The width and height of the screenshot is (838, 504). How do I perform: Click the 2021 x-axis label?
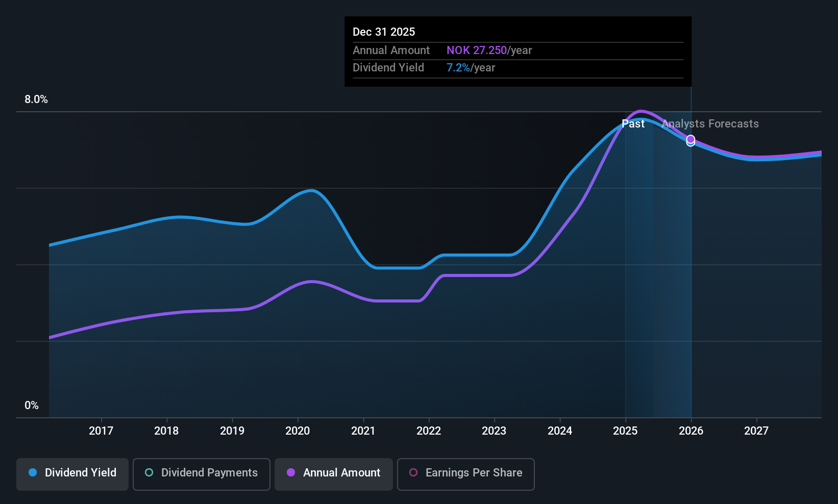363,431
